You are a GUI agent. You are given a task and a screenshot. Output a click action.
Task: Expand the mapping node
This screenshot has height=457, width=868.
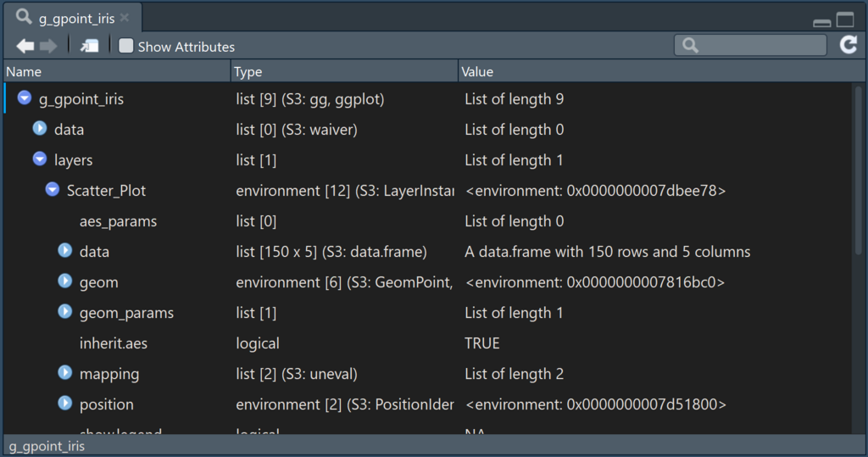coord(65,373)
